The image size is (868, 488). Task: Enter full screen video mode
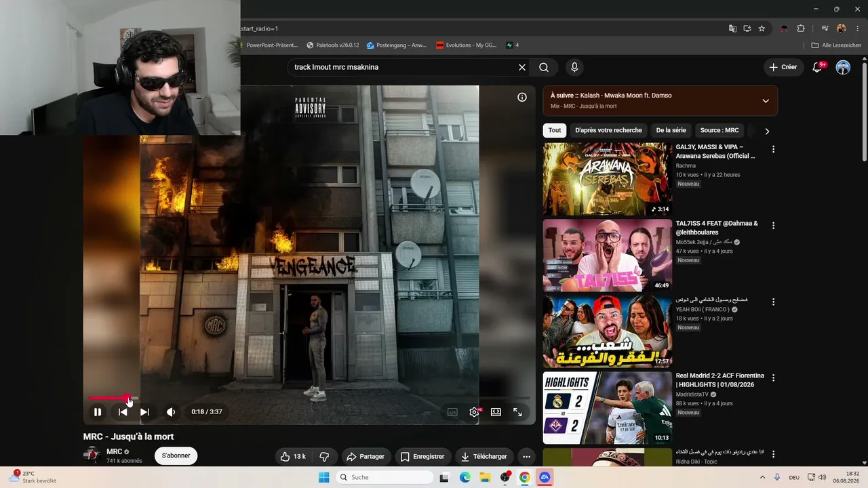pos(517,411)
